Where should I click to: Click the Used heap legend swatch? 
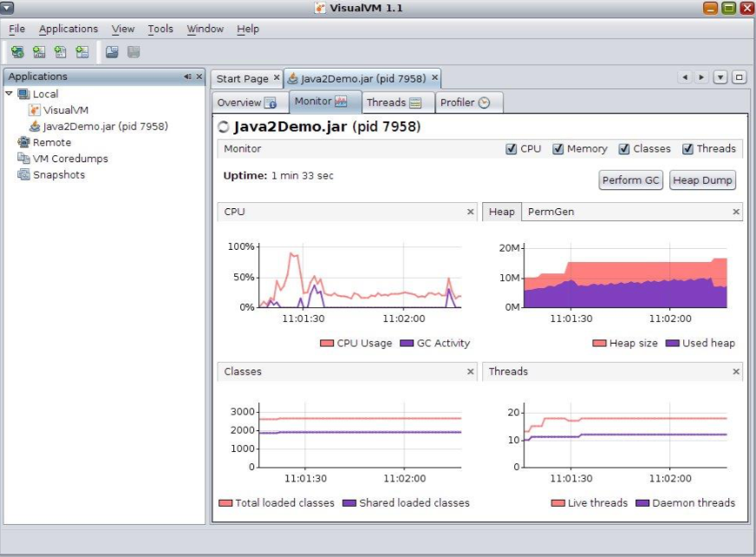673,344
